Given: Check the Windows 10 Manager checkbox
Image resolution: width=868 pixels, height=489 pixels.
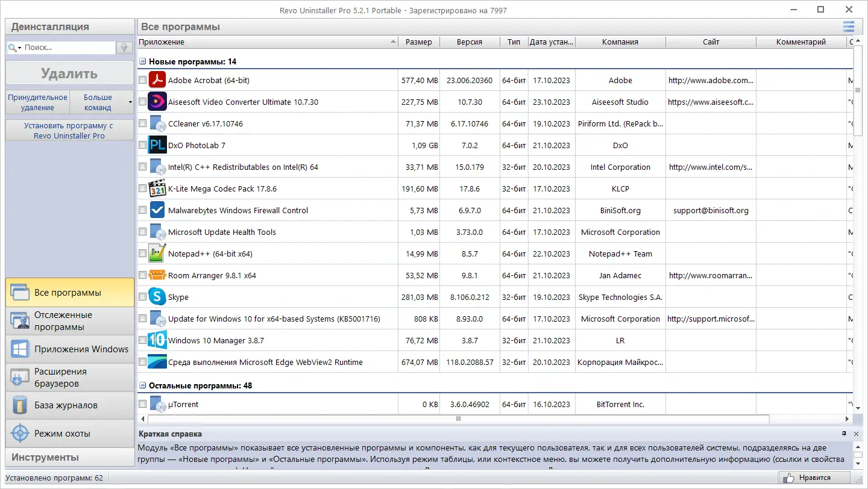Looking at the screenshot, I should (x=142, y=340).
